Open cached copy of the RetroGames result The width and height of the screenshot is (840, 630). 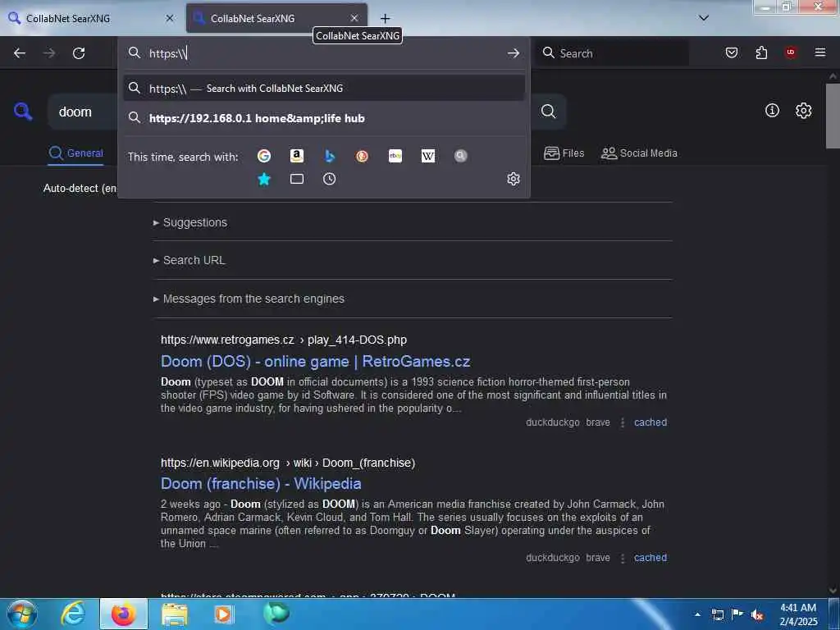pos(651,422)
